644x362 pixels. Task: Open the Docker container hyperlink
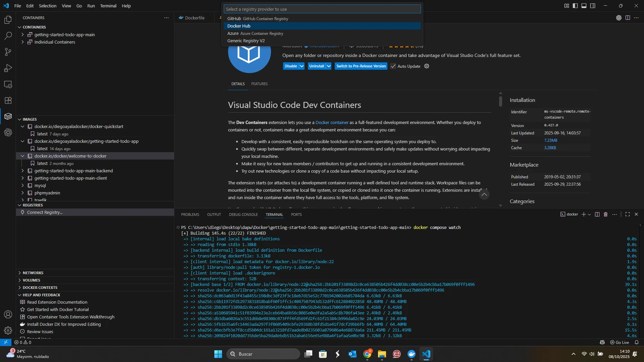coord(332,122)
